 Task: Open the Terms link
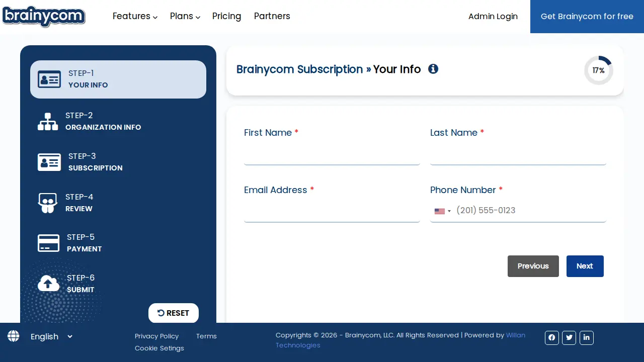tap(206, 336)
